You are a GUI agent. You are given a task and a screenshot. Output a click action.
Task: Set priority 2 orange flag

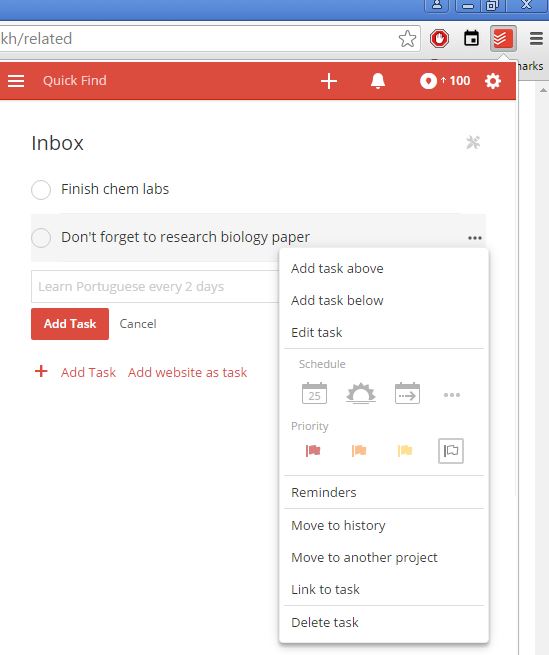[x=359, y=450]
